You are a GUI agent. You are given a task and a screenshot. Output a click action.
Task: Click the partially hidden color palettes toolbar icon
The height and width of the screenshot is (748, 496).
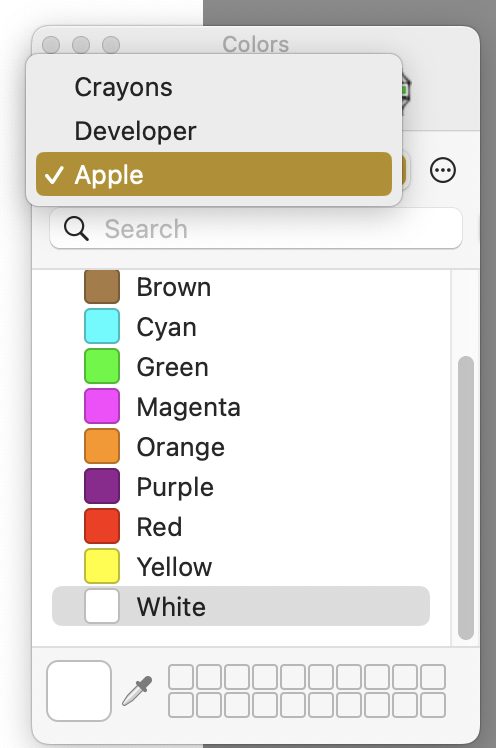tap(406, 92)
